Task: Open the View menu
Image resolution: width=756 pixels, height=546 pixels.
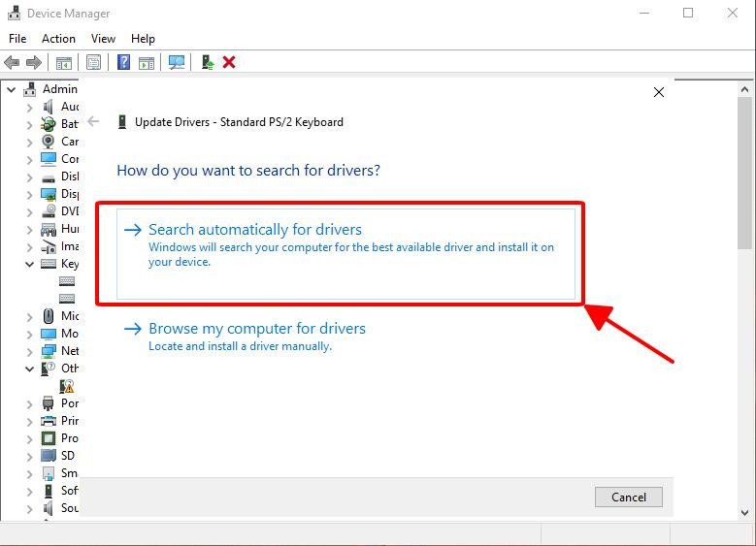Action: [x=103, y=39]
